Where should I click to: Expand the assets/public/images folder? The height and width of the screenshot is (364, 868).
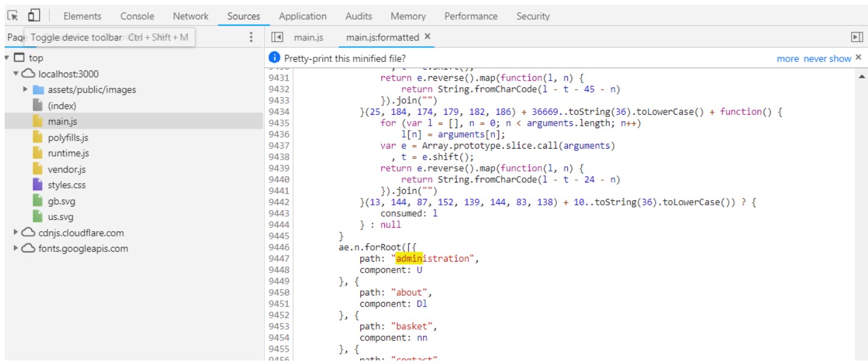25,90
